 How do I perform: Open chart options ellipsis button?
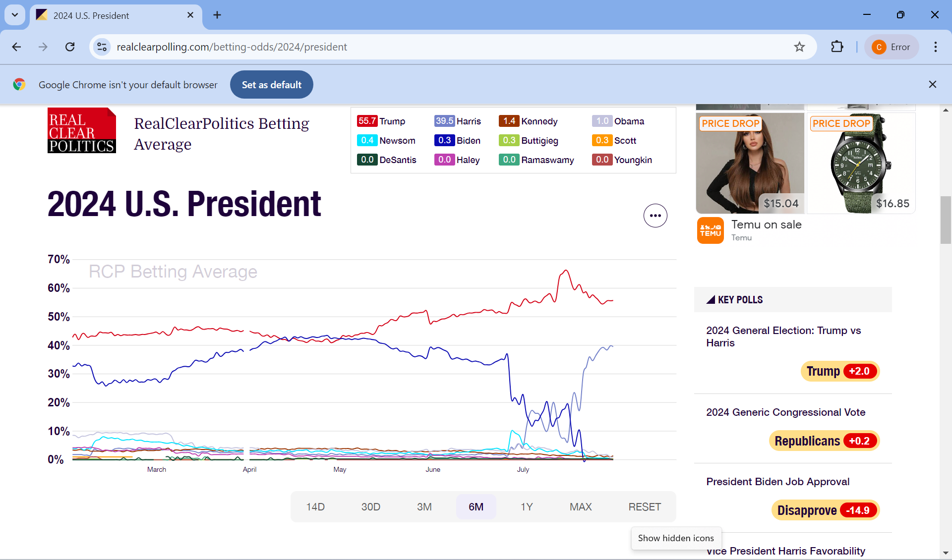(x=655, y=216)
